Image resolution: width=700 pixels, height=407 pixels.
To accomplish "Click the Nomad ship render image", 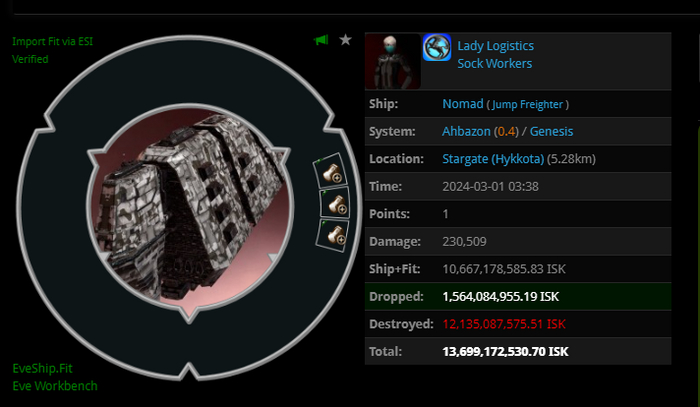I will pyautogui.click(x=191, y=207).
